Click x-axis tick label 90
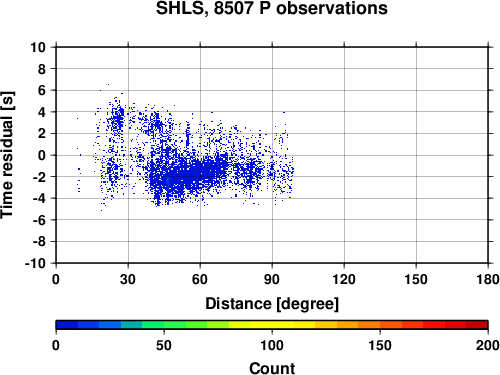Image resolution: width=500 pixels, height=375 pixels. point(272,279)
